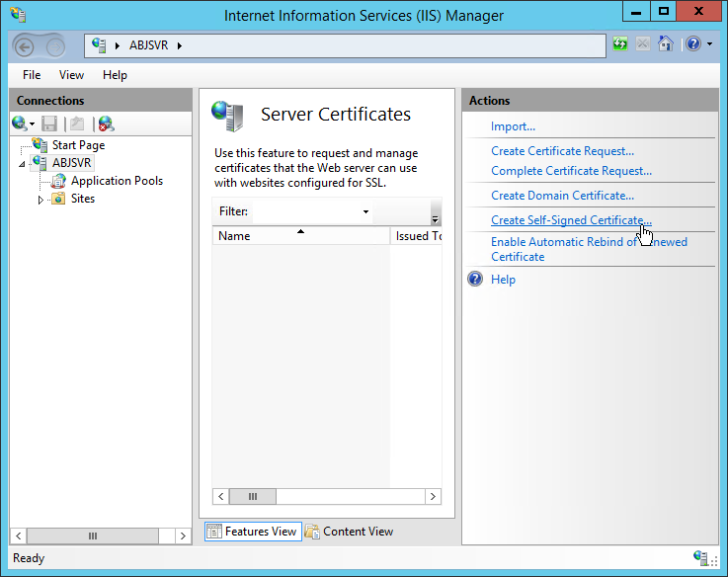
Task: Click into the Filter text field
Action: click(x=306, y=211)
